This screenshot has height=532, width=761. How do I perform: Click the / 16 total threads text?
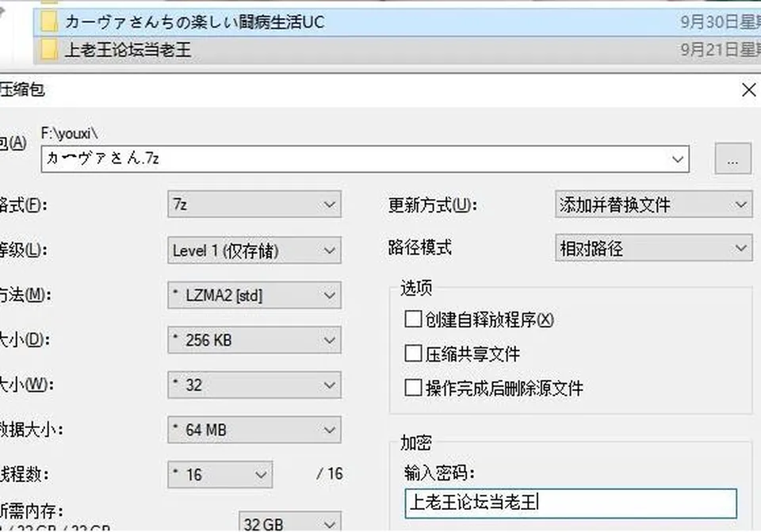[x=330, y=474]
